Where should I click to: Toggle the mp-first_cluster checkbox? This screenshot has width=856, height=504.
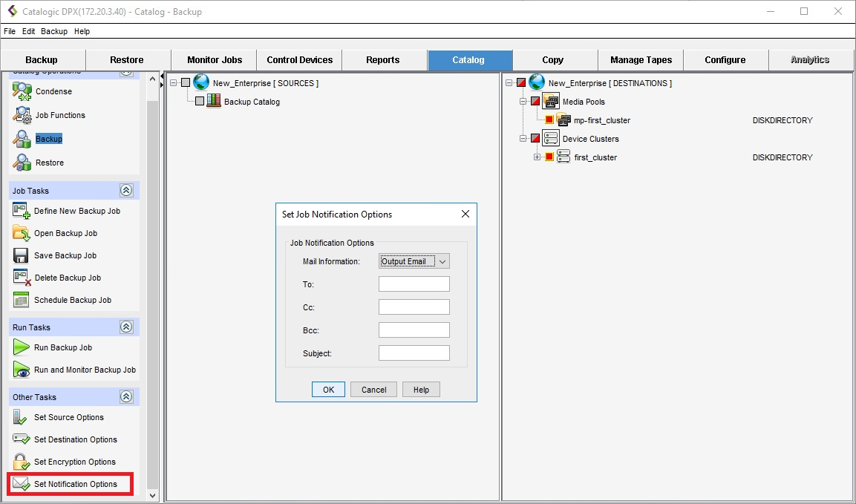(549, 120)
